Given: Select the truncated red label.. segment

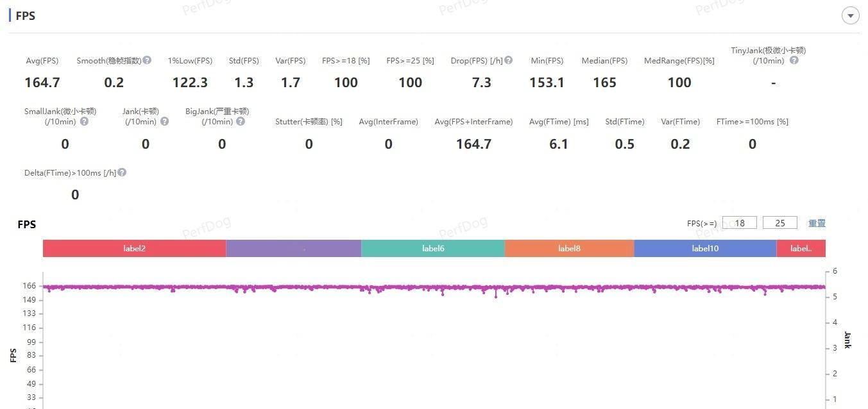Looking at the screenshot, I should click(x=801, y=248).
